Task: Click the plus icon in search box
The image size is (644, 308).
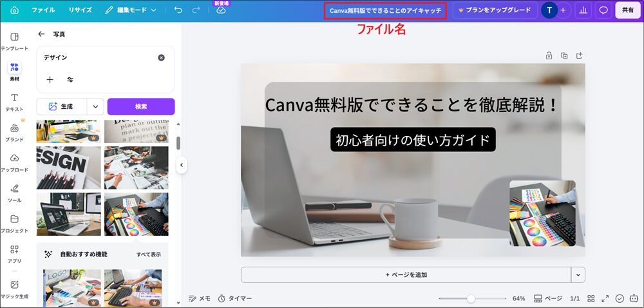Action: 50,80
